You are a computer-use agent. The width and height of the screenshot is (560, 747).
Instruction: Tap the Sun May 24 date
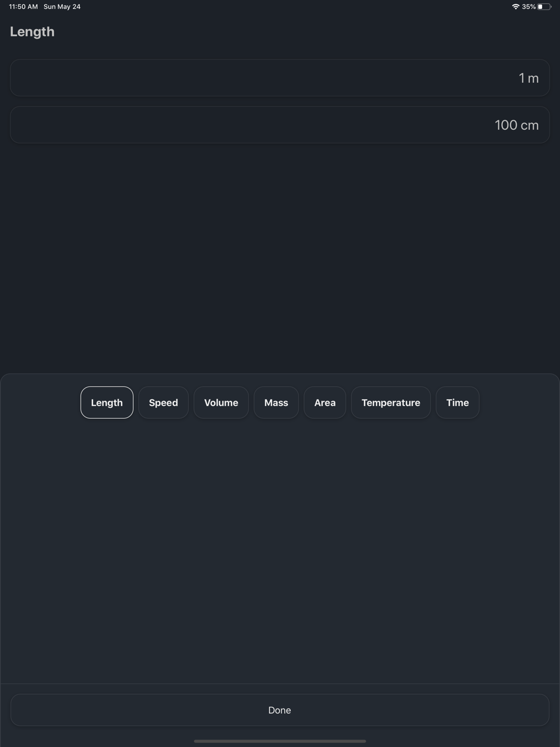(62, 7)
